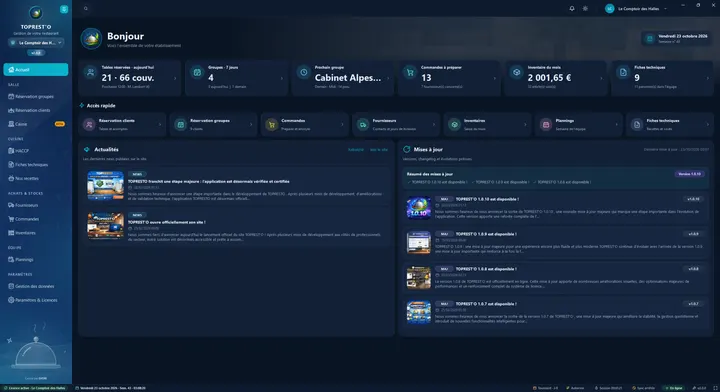The width and height of the screenshot is (720, 392).
Task: Click the user avatar in the top bar
Action: tap(609, 9)
